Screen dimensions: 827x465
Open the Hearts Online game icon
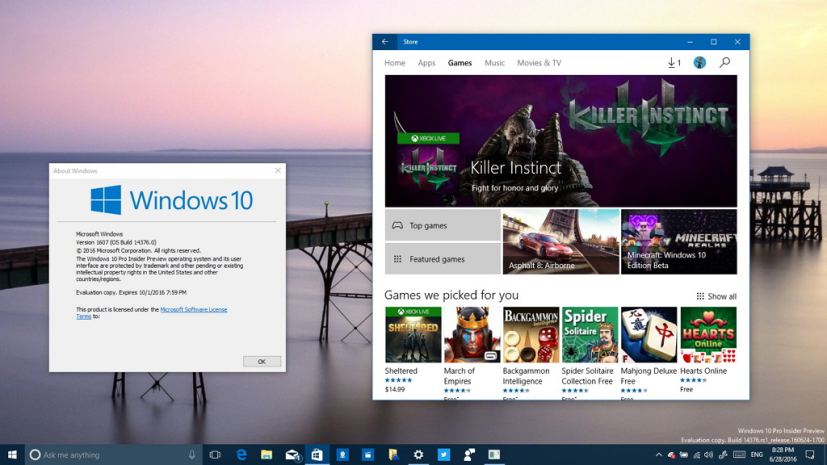click(708, 335)
